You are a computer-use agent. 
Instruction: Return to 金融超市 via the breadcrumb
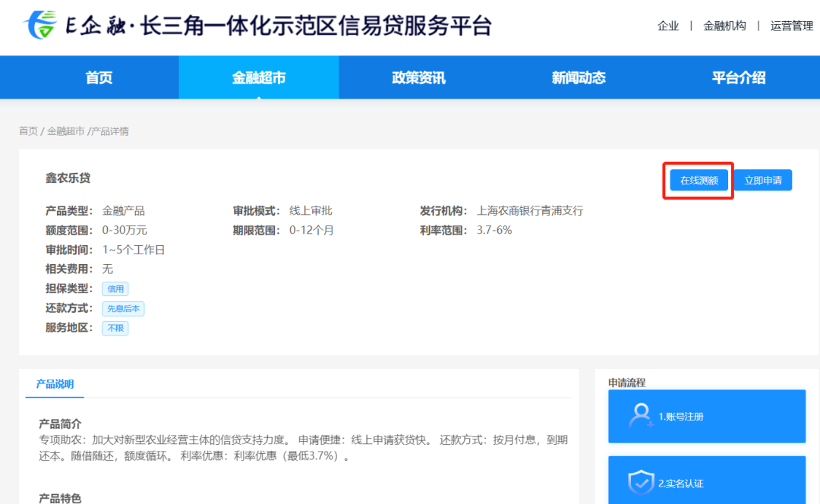tap(65, 131)
